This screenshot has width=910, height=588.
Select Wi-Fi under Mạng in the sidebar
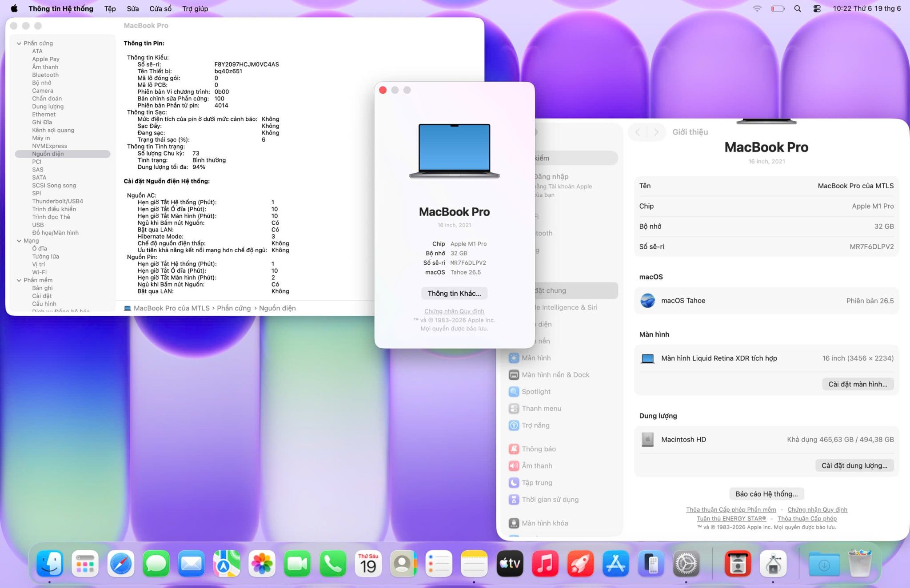tap(39, 272)
